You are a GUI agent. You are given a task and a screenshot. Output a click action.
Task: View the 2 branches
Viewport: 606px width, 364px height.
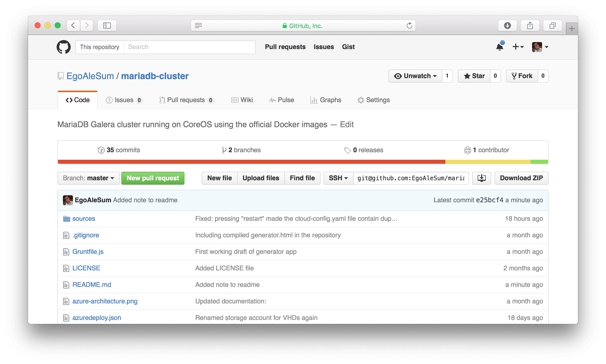tap(241, 150)
